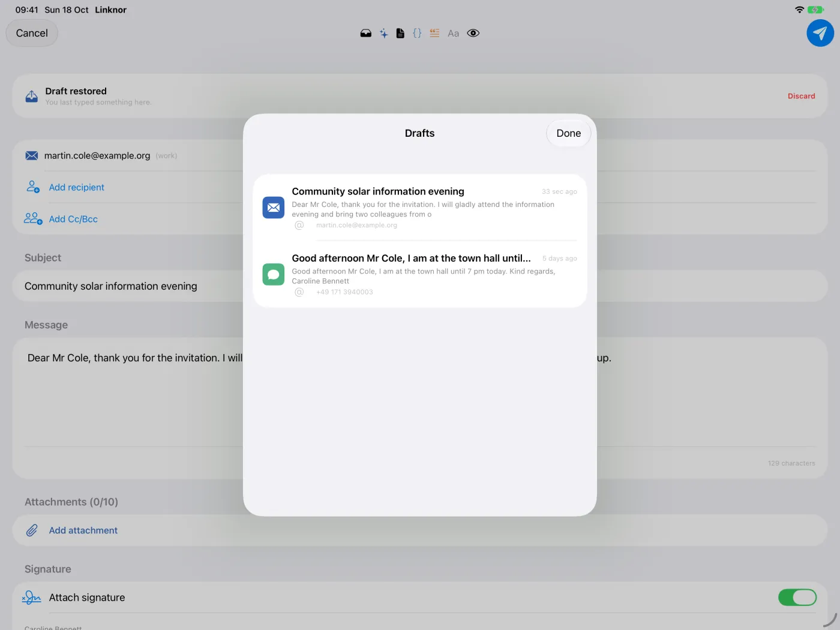
Task: Turn off Attach signature switch
Action: point(797,598)
